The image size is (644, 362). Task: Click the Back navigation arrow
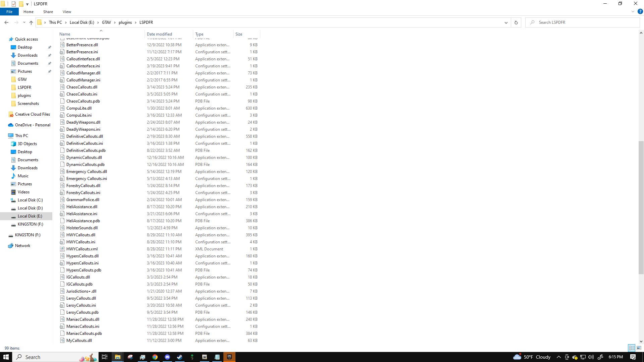[x=6, y=22]
